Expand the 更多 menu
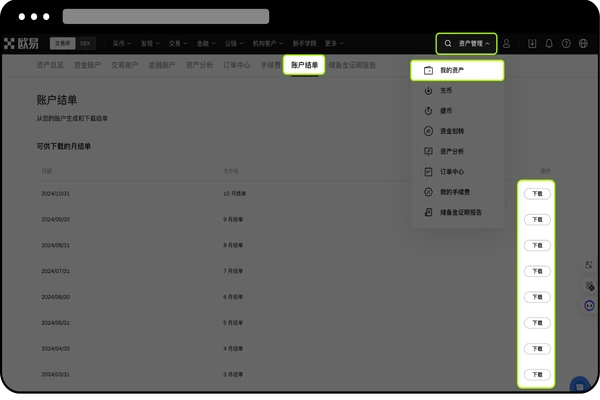This screenshot has width=600, height=400. [334, 44]
